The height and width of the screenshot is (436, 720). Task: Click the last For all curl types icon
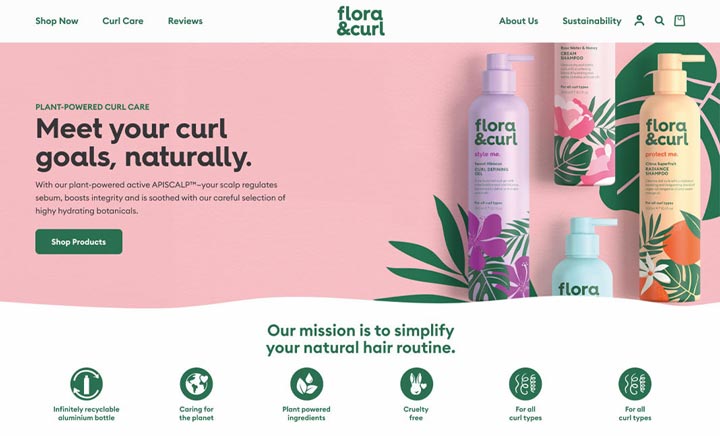tap(635, 384)
